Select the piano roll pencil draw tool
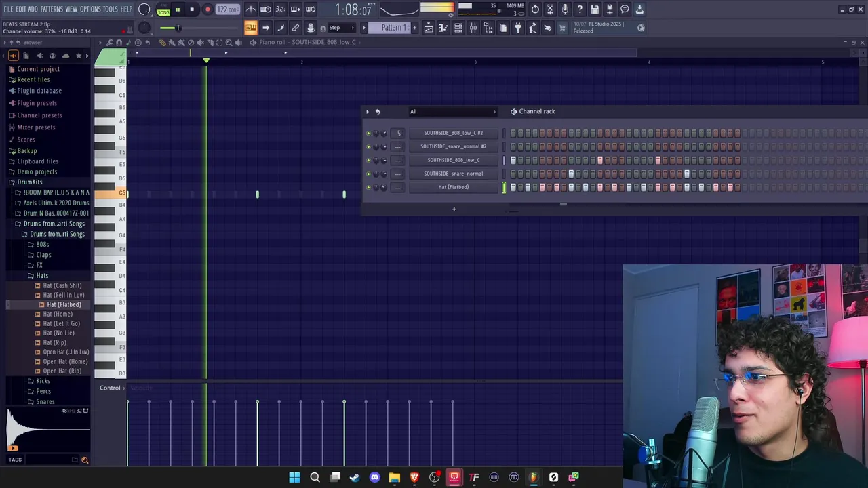This screenshot has height=488, width=868. click(163, 43)
